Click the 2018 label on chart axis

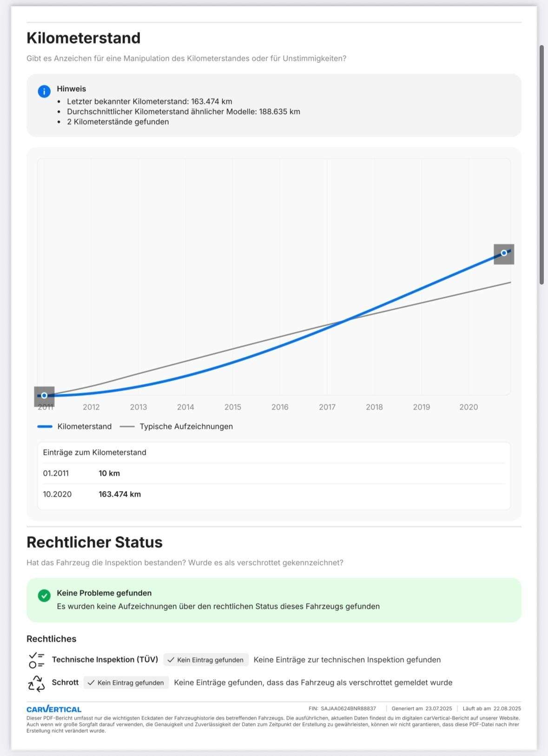(374, 407)
